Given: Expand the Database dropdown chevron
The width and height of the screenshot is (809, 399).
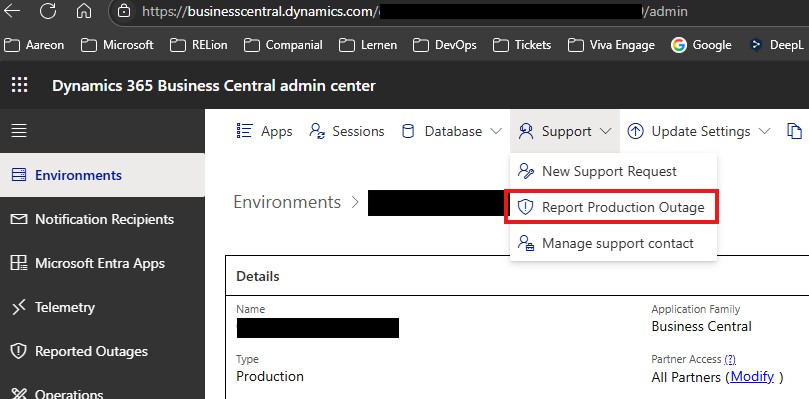Looking at the screenshot, I should click(x=495, y=131).
